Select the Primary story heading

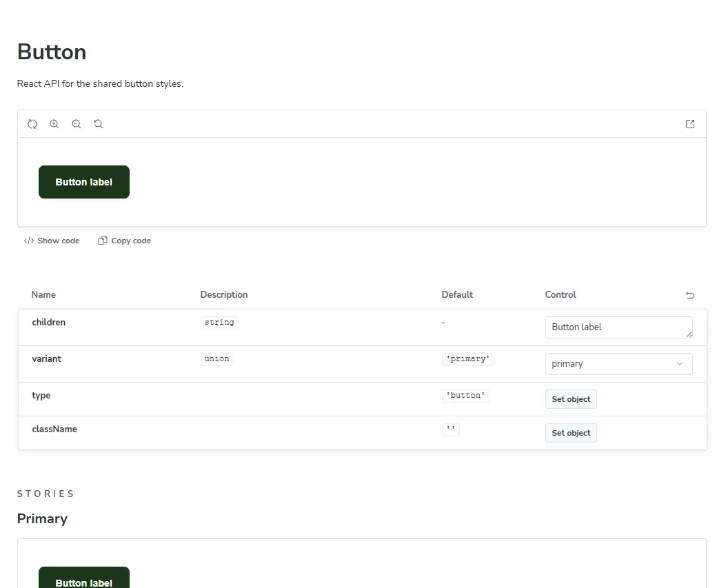(x=42, y=518)
